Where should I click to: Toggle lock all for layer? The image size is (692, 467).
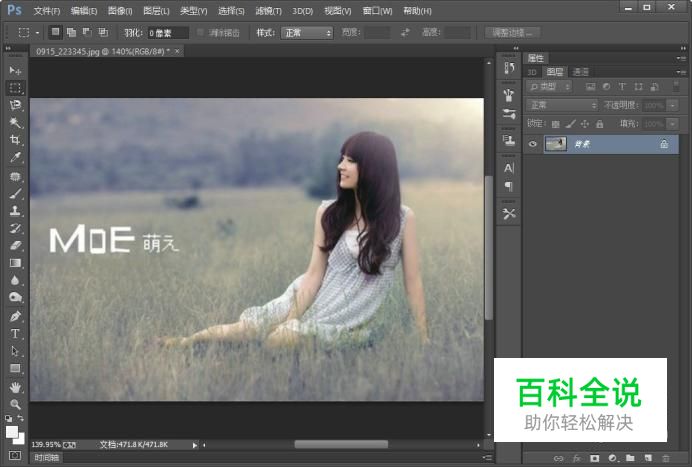click(x=599, y=124)
